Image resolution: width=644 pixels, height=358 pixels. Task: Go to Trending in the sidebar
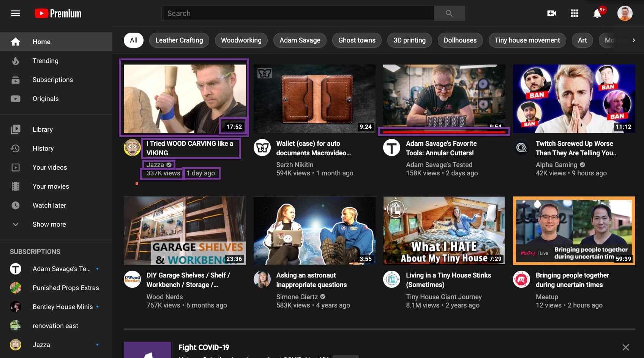(46, 61)
